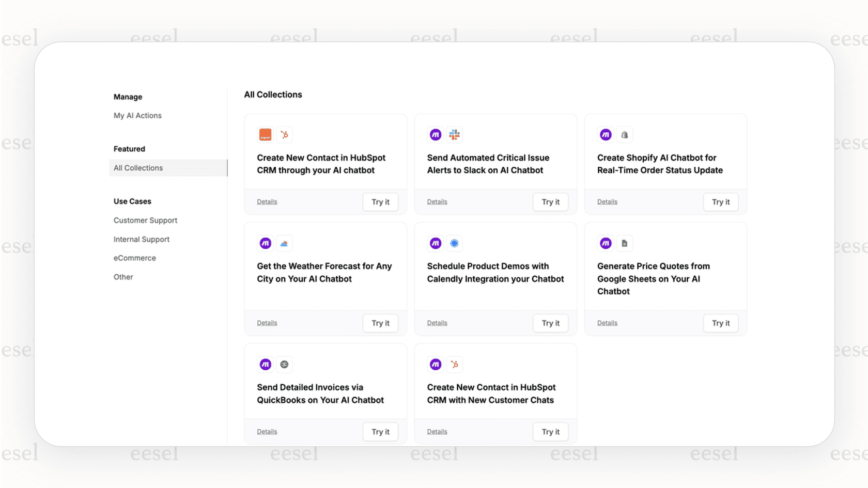
Task: Click the Google Sheets icon on quotes card
Action: [x=625, y=243]
